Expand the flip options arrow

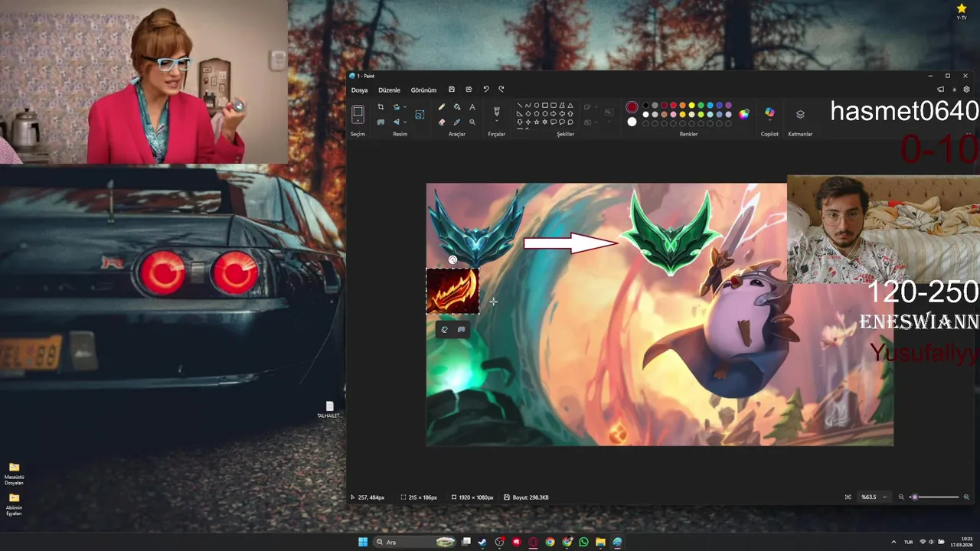405,122
